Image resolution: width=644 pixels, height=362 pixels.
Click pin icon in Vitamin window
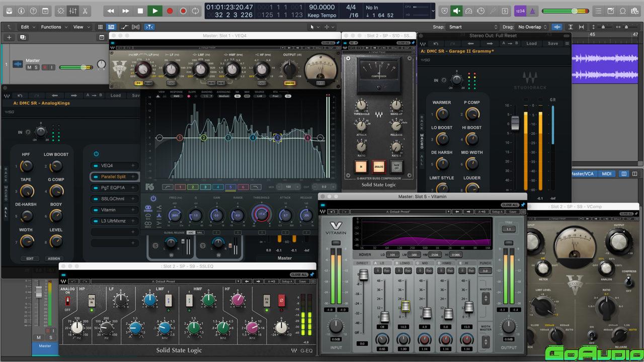(523, 205)
